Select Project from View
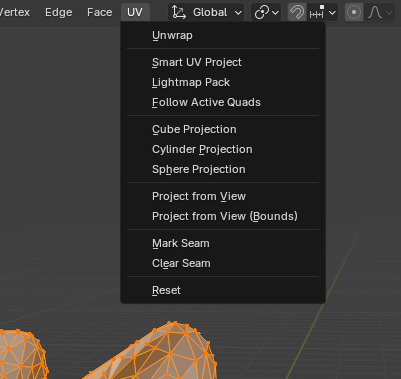The image size is (401, 379). (223, 196)
